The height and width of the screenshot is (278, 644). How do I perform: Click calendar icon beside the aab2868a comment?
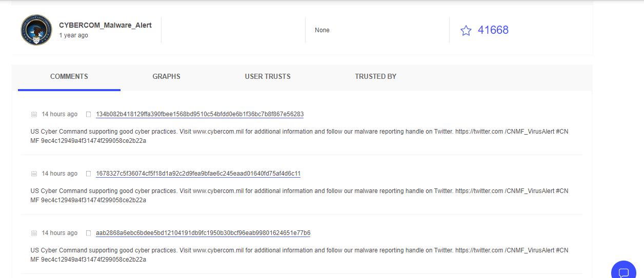coord(34,233)
